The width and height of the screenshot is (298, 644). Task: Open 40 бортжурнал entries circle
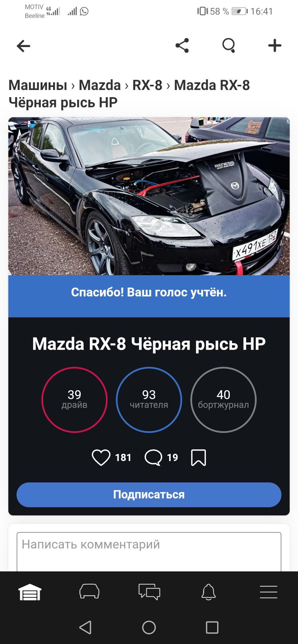click(223, 400)
